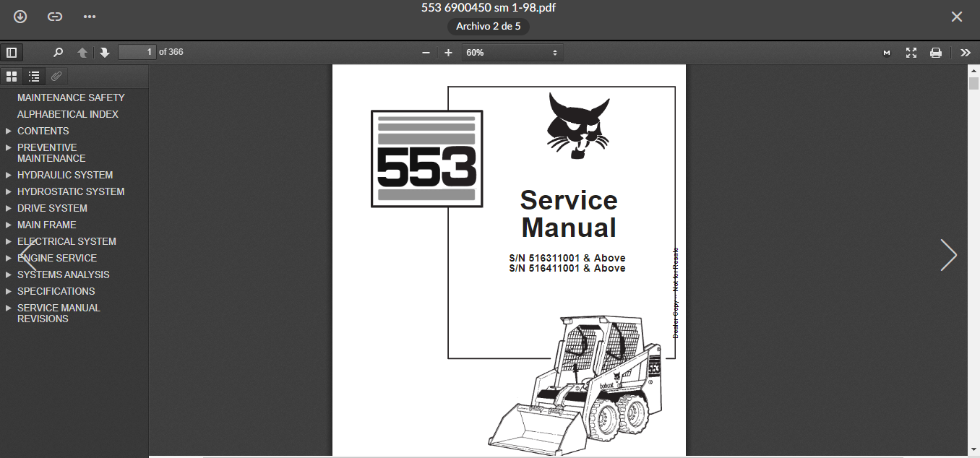The height and width of the screenshot is (458, 980).
Task: Jump to HYDROSTATIC SYSTEM section
Action: point(71,191)
